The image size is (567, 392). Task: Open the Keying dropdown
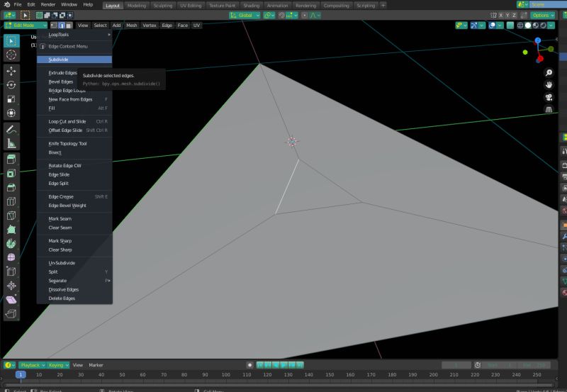click(58, 365)
